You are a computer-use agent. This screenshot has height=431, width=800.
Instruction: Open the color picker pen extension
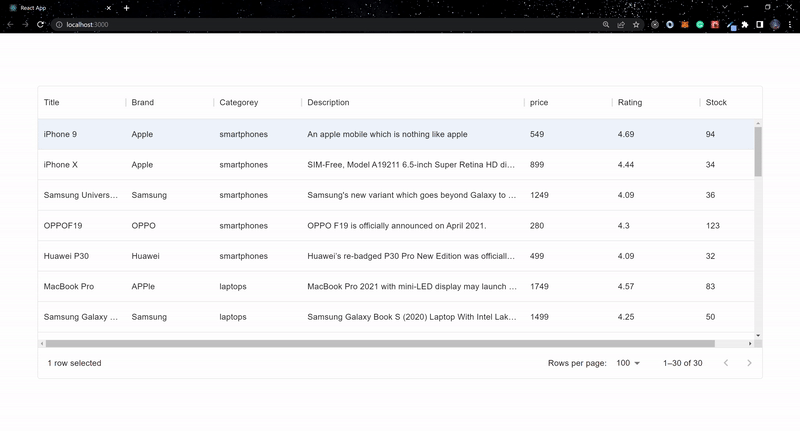[731, 25]
